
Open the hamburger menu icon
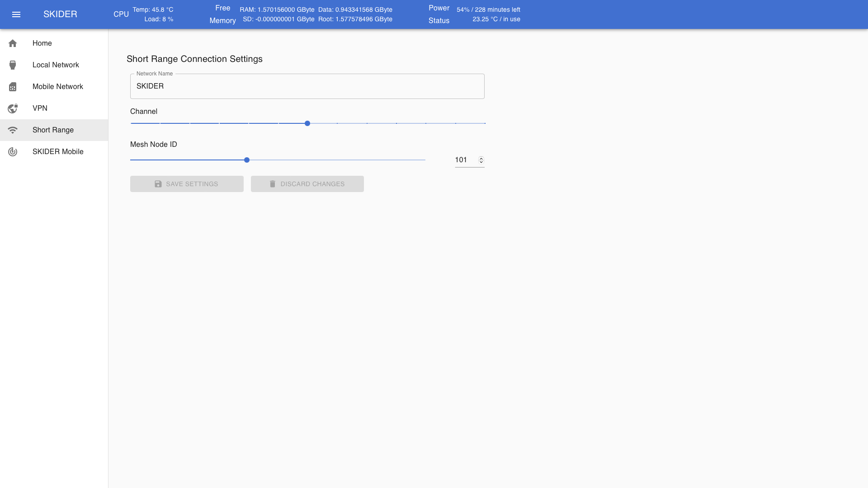[16, 14]
